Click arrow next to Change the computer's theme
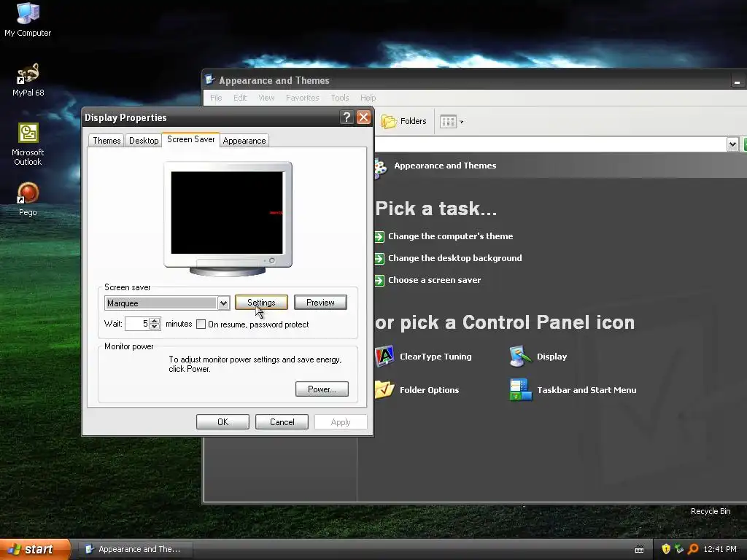This screenshot has height=560, width=747. 379,237
